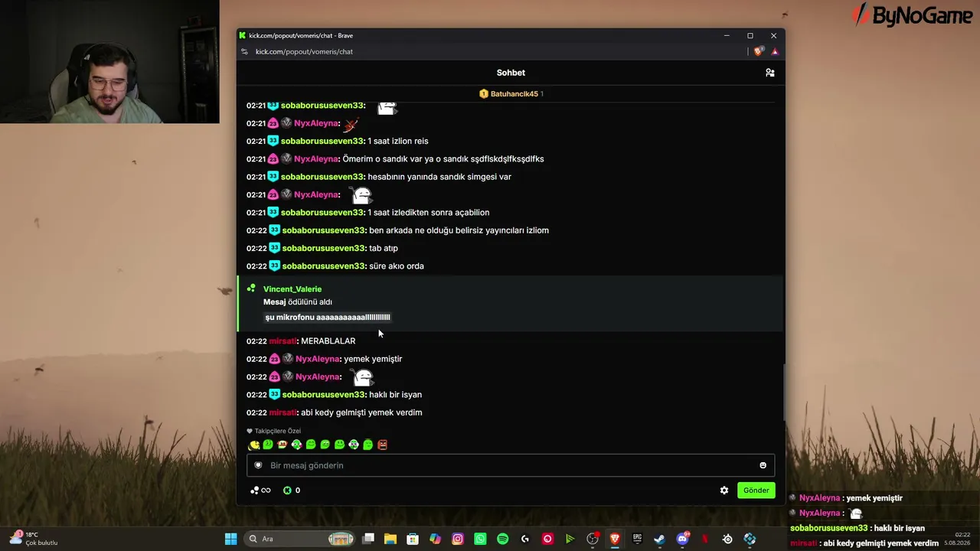Click the Windows taskbar search box

coord(300,539)
